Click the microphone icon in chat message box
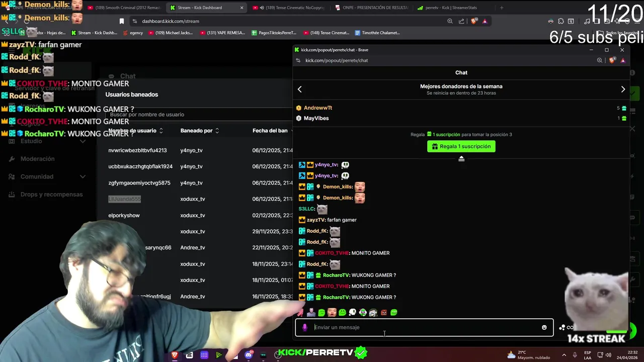The image size is (644, 362). [x=304, y=327]
